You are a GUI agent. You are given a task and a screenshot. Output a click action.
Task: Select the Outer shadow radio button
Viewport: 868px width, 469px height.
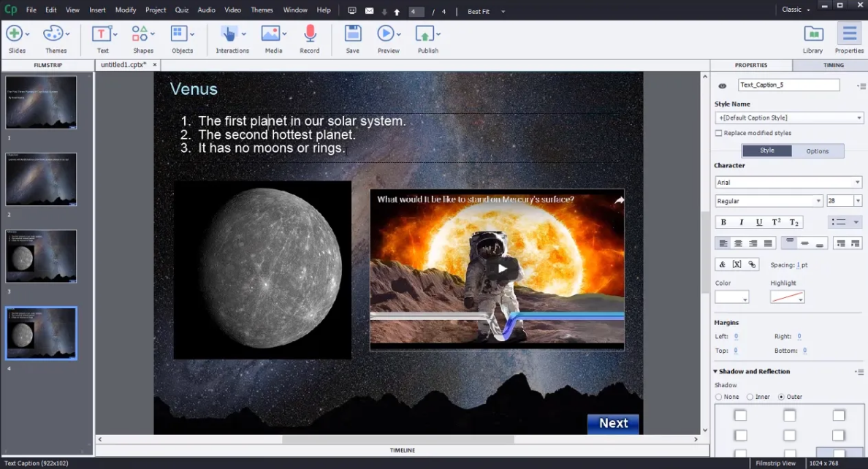click(x=782, y=397)
